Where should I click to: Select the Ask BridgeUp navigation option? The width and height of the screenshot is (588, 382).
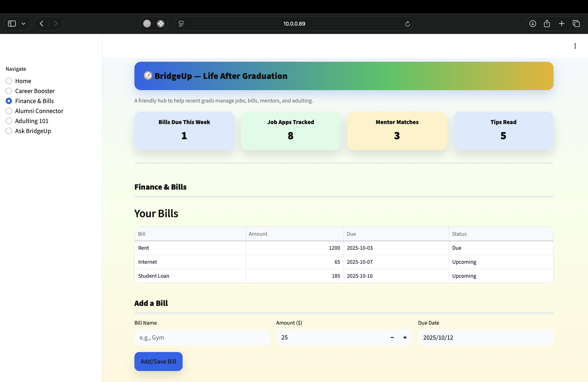(9, 131)
